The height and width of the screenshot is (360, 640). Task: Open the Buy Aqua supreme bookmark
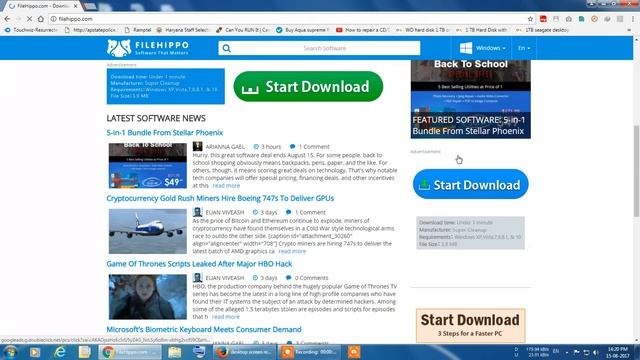pyautogui.click(x=303, y=30)
